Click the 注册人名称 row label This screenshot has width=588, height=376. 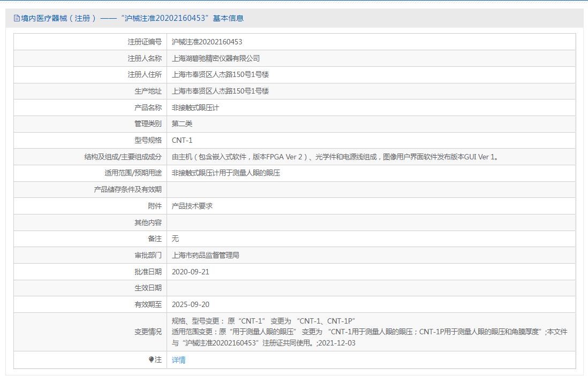coord(145,58)
